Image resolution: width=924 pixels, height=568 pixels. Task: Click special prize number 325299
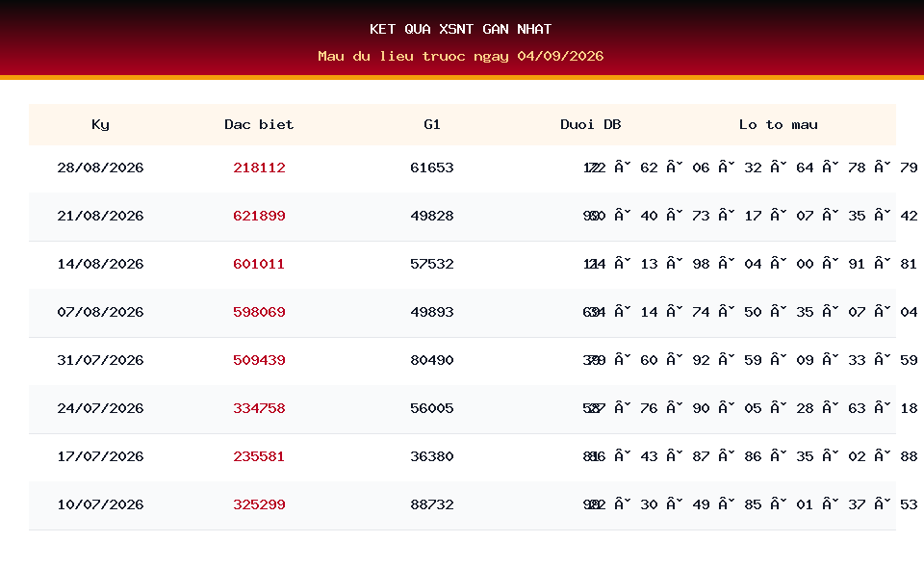[x=259, y=505]
